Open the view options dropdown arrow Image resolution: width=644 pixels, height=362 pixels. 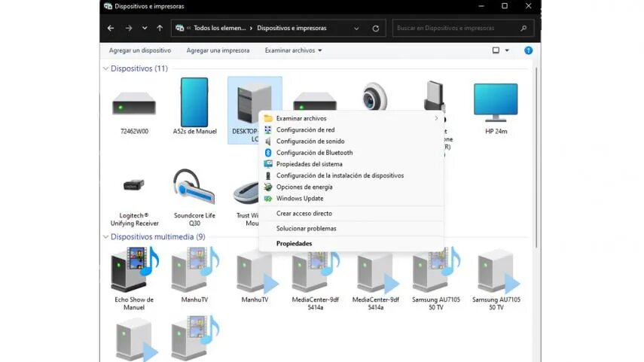(507, 50)
